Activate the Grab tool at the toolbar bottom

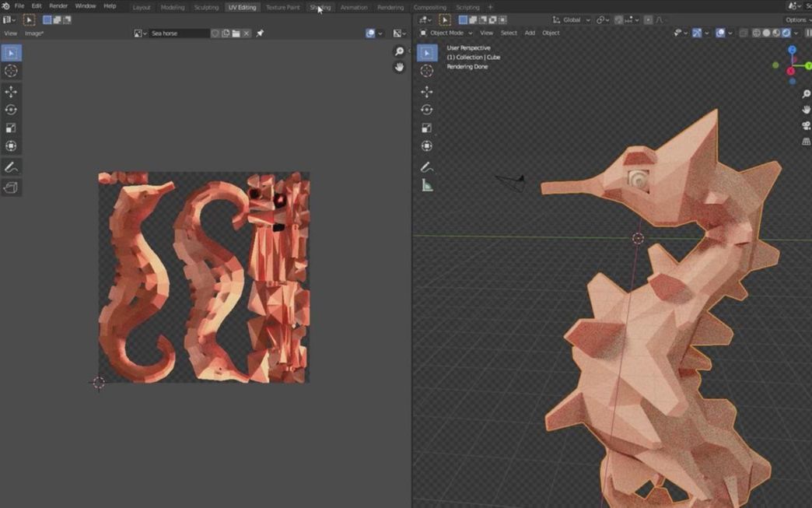click(11, 187)
